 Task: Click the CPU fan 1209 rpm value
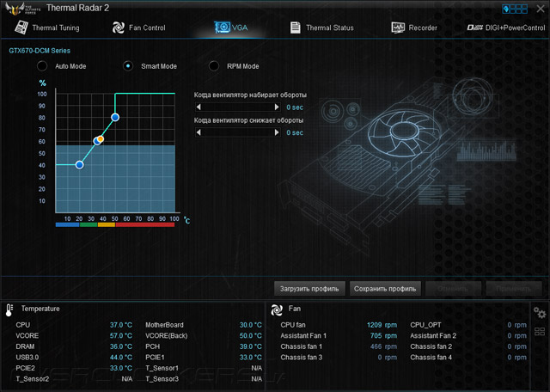coord(382,325)
